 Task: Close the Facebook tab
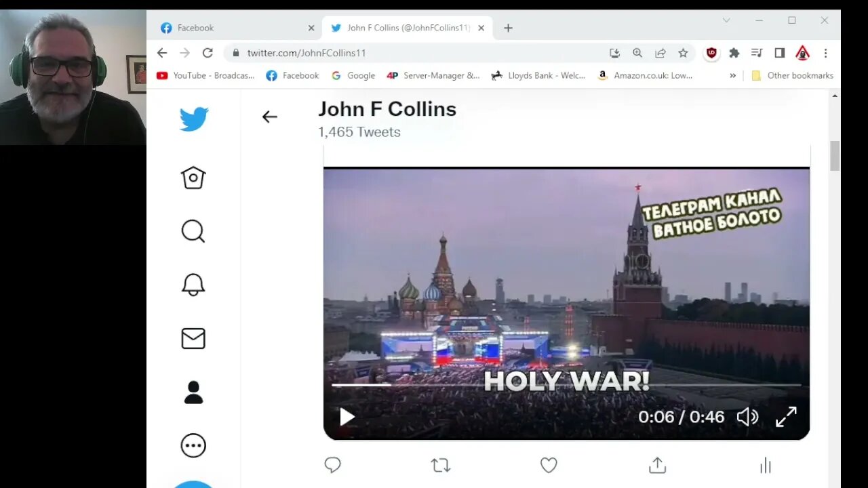pos(311,28)
